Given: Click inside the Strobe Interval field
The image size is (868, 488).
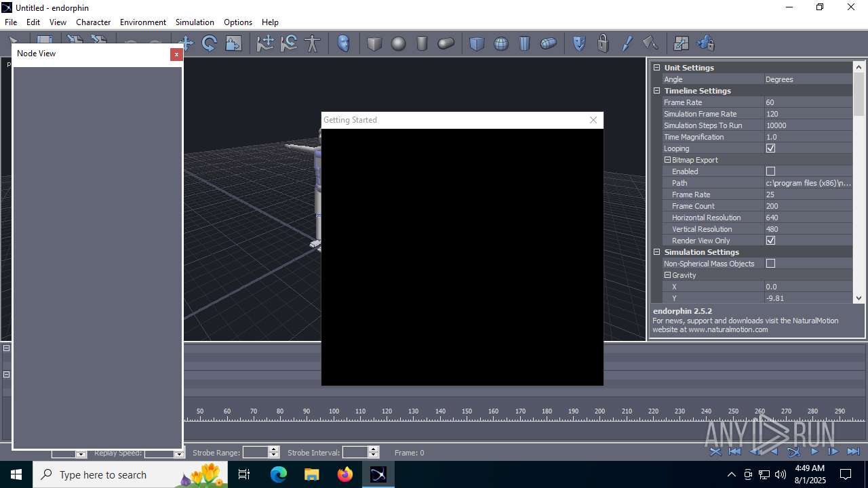Looking at the screenshot, I should click(x=355, y=452).
